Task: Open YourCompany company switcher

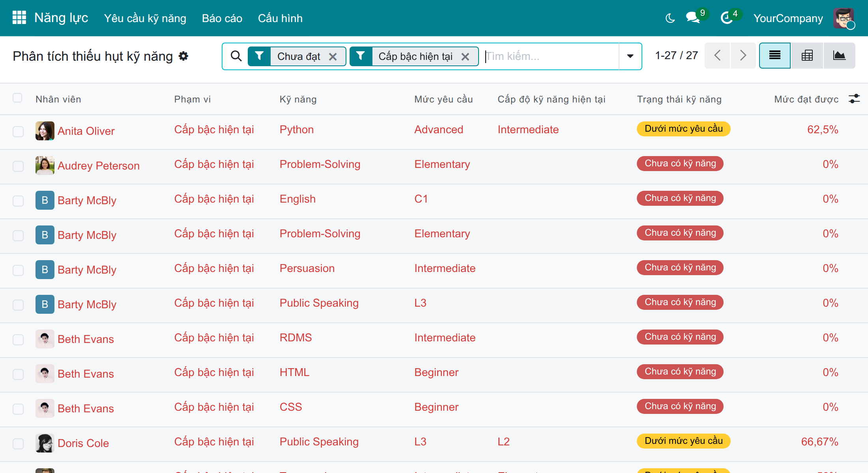Action: pos(788,18)
